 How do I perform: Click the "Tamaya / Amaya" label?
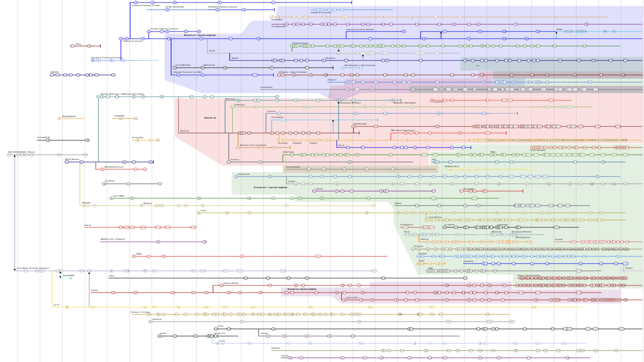click(x=140, y=312)
